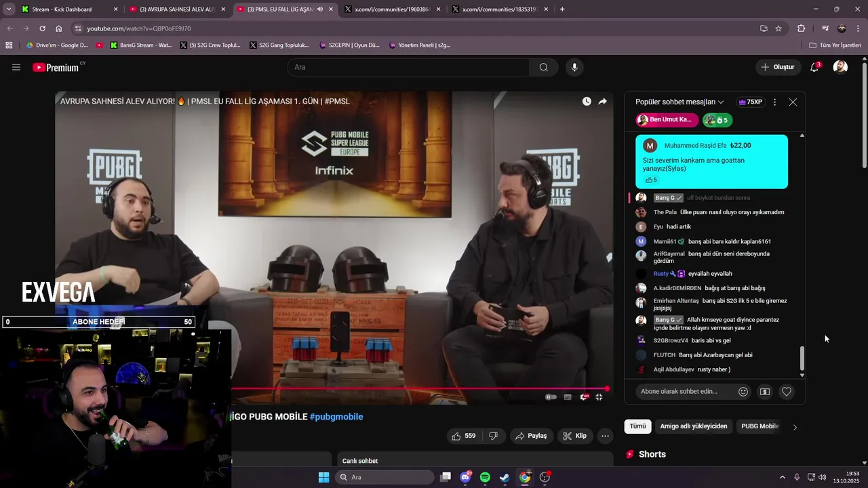The width and height of the screenshot is (868, 488).
Task: Click the Watch later clock icon on video
Action: (587, 101)
